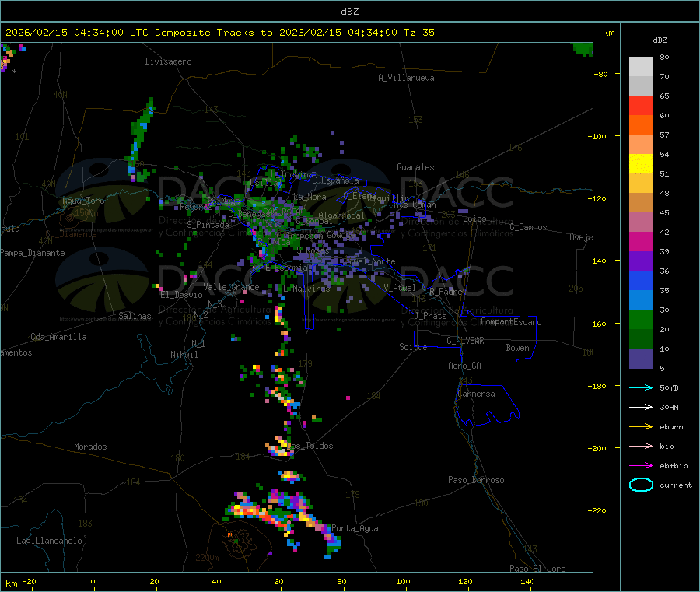Click the '-20' tick on the bottom axis
Image resolution: width=700 pixels, height=592 pixels.
pos(29,581)
